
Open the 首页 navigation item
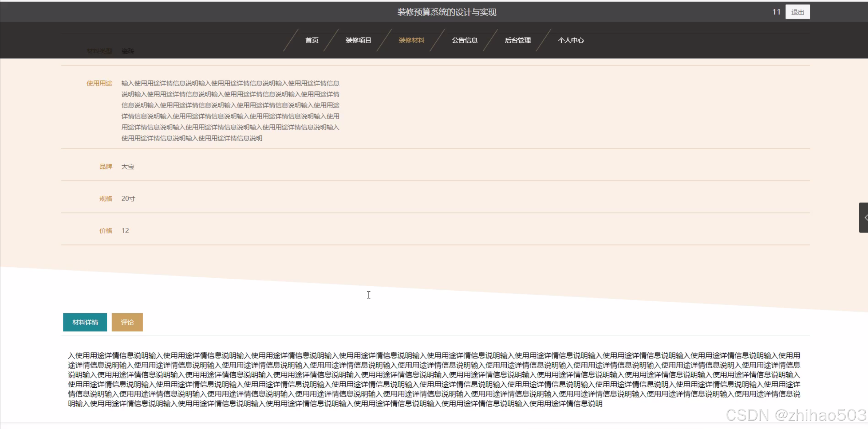coord(312,40)
